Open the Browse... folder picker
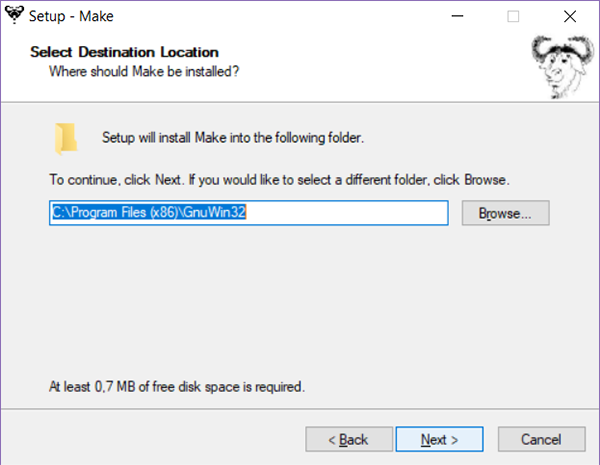Viewport: 600px width, 465px height. point(505,213)
